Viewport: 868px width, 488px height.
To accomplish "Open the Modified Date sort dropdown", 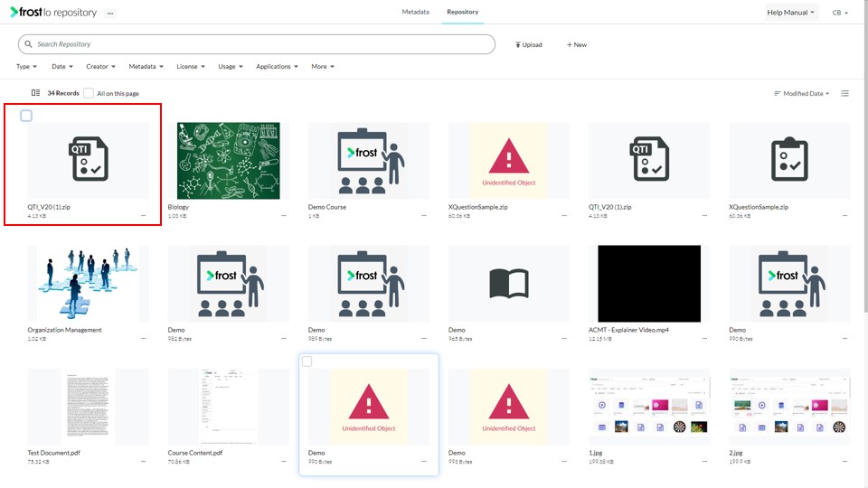I will coord(802,93).
